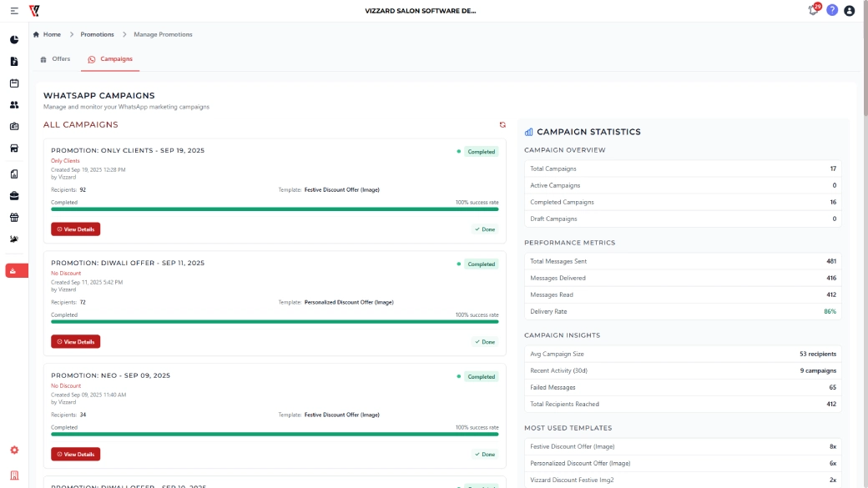Switch to the Offers tab
Image resolution: width=868 pixels, height=488 pixels.
coord(55,59)
